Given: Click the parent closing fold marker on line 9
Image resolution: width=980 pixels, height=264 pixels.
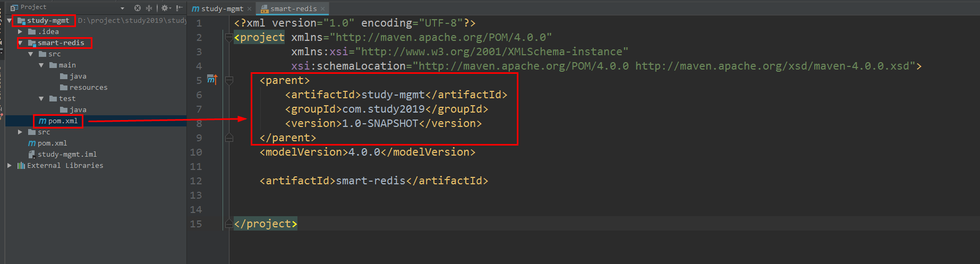Looking at the screenshot, I should (x=229, y=138).
